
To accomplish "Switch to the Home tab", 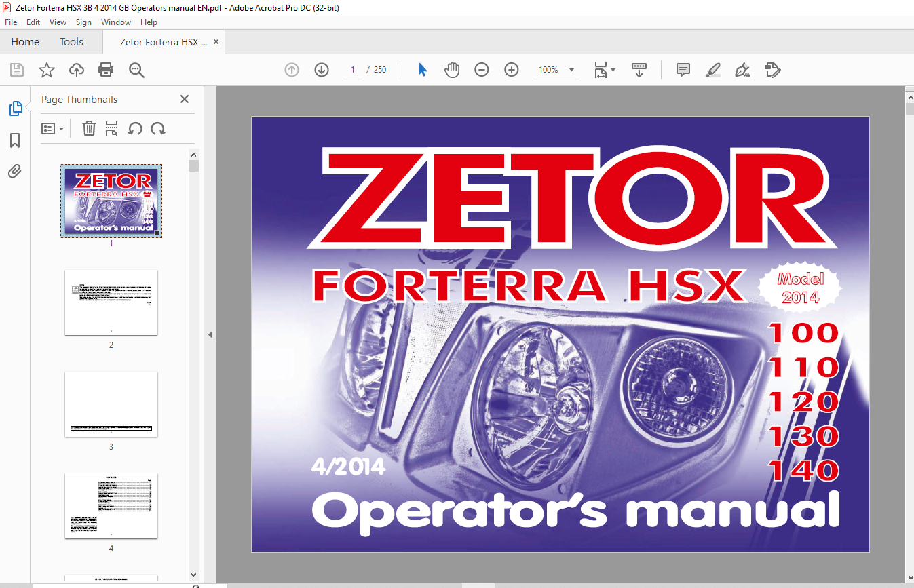I will [25, 42].
